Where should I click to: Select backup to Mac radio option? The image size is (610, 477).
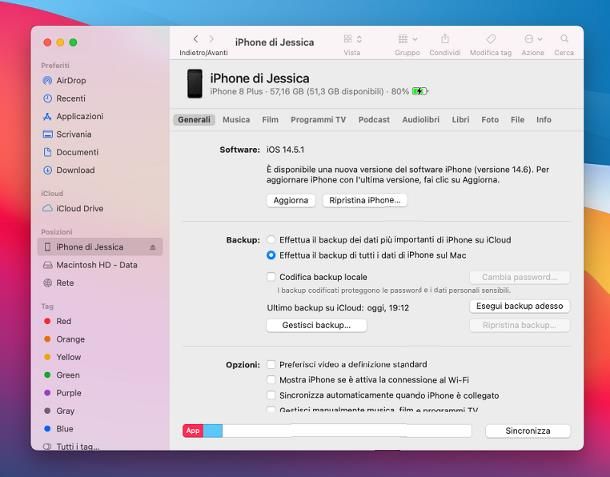[271, 255]
